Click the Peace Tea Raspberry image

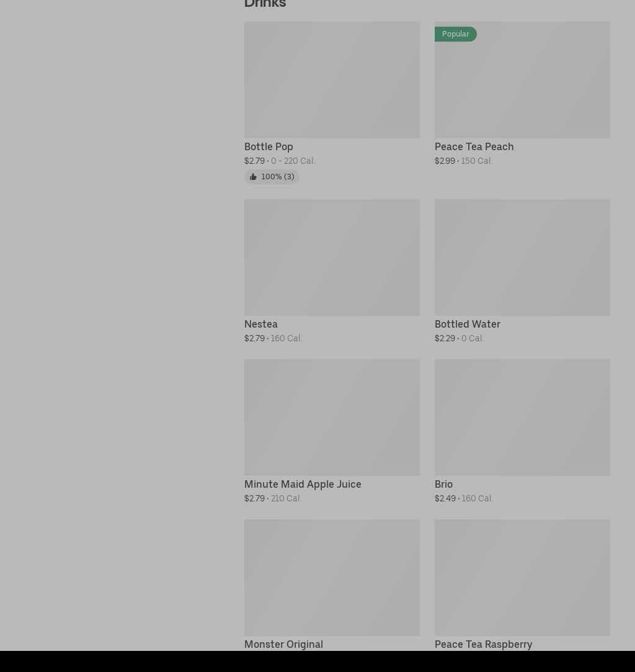tap(522, 577)
